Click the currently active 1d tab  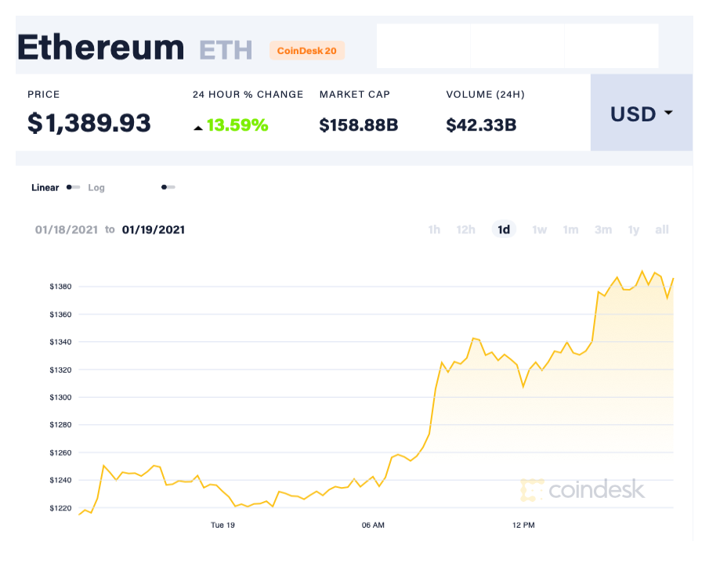(503, 229)
